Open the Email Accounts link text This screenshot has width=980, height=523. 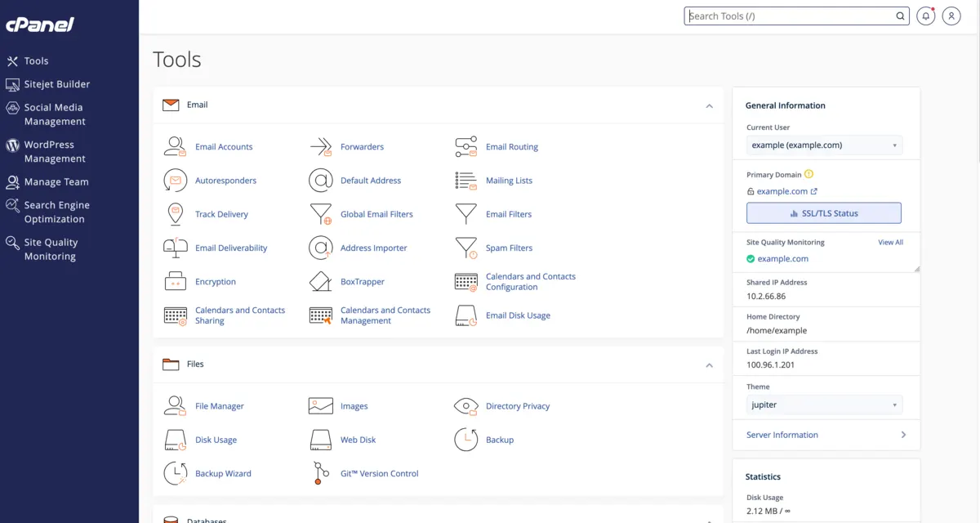(x=224, y=147)
